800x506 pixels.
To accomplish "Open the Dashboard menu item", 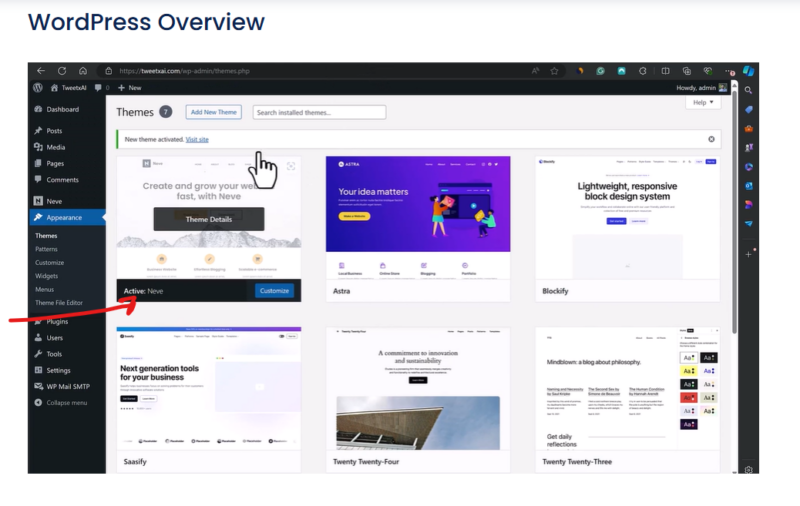I will (61, 109).
